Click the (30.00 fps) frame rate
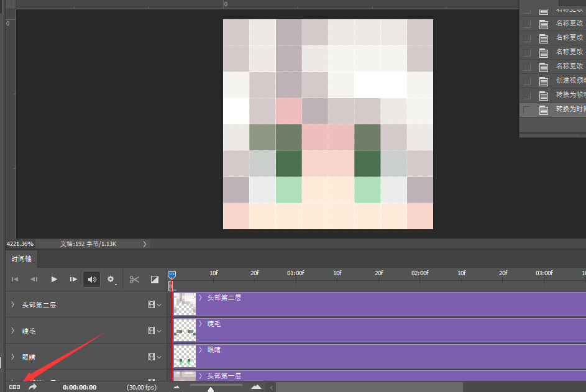The width and height of the screenshot is (586, 392). point(142,387)
